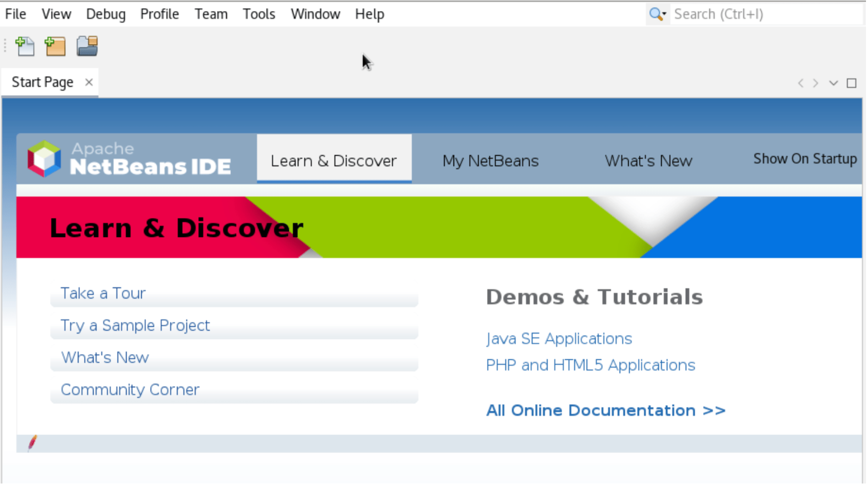
Task: Click the search magnifier icon
Action: pos(654,14)
